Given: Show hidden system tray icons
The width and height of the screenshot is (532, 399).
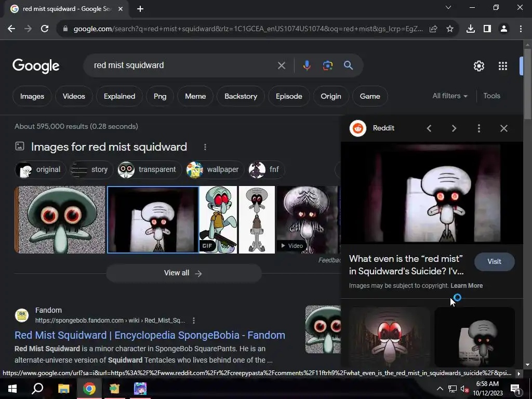Looking at the screenshot, I should [440, 389].
